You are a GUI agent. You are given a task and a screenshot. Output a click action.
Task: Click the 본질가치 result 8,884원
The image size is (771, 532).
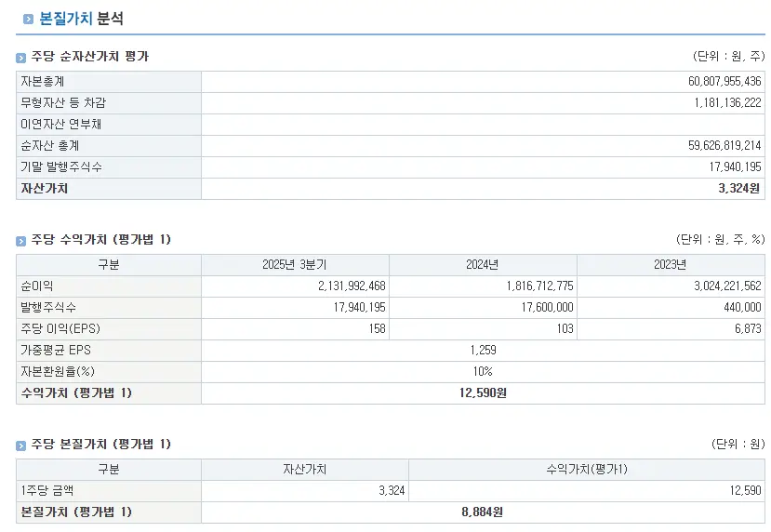[483, 512]
